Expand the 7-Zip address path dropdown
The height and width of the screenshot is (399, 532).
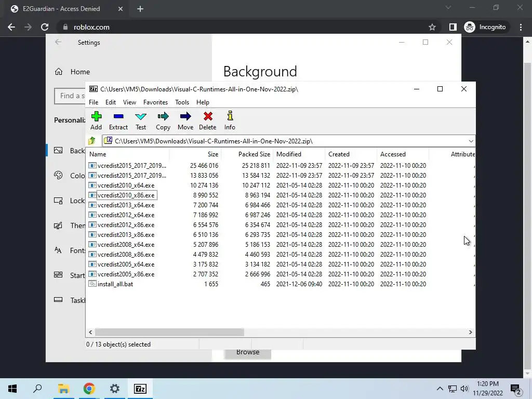pyautogui.click(x=471, y=141)
